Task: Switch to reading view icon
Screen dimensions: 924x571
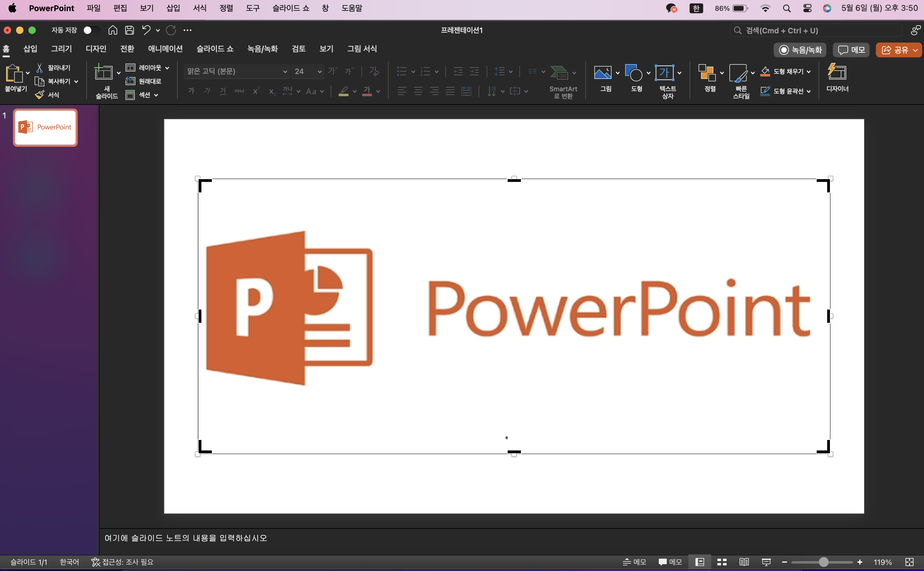Action: (744, 562)
